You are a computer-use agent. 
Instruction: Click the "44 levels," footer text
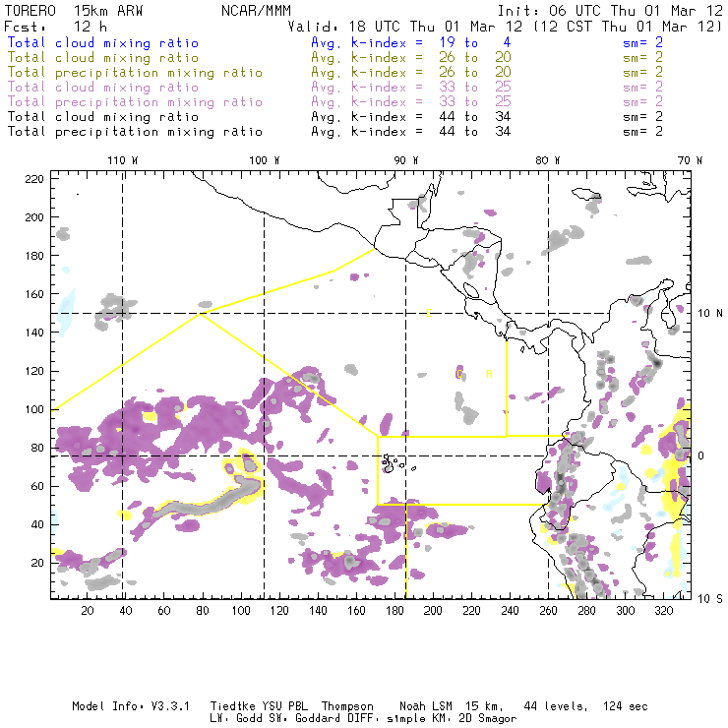[556, 706]
